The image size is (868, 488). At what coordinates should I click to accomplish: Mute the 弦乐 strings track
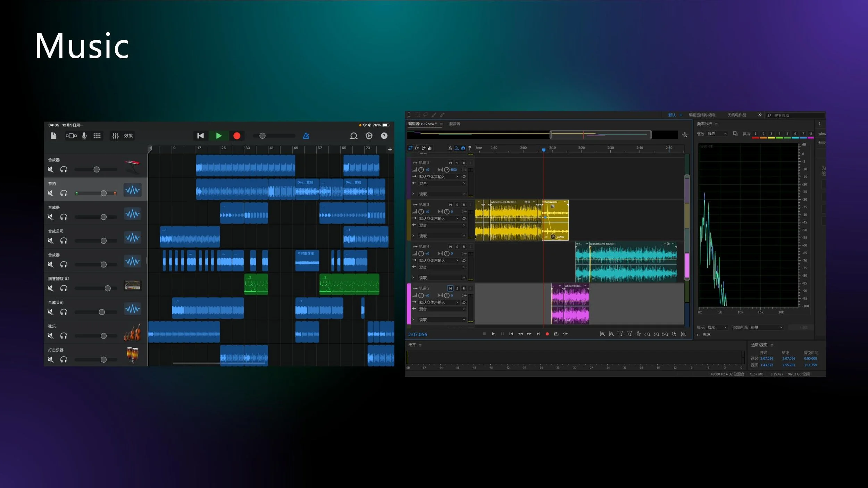point(51,336)
